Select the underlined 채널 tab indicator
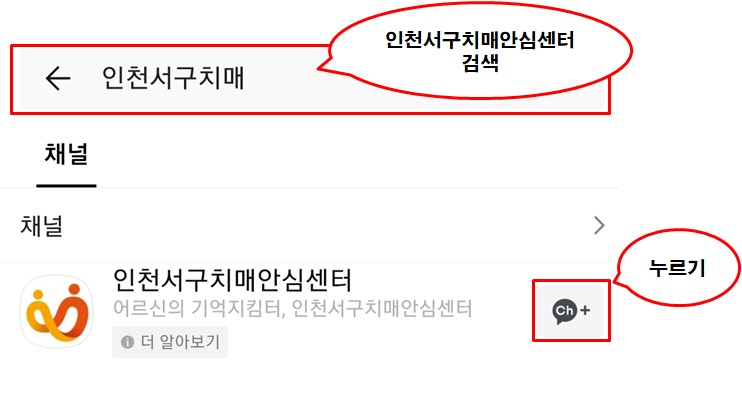Screen dimensions: 742x400 coord(66,186)
